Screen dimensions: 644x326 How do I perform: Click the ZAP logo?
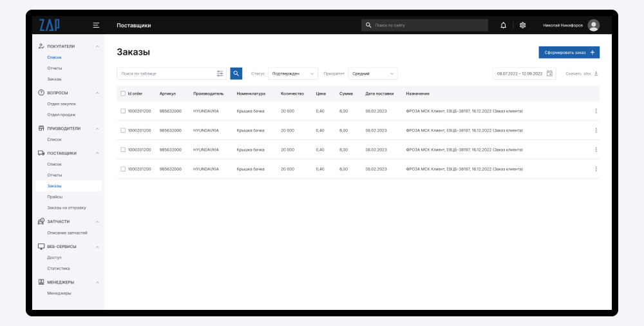(x=50, y=25)
